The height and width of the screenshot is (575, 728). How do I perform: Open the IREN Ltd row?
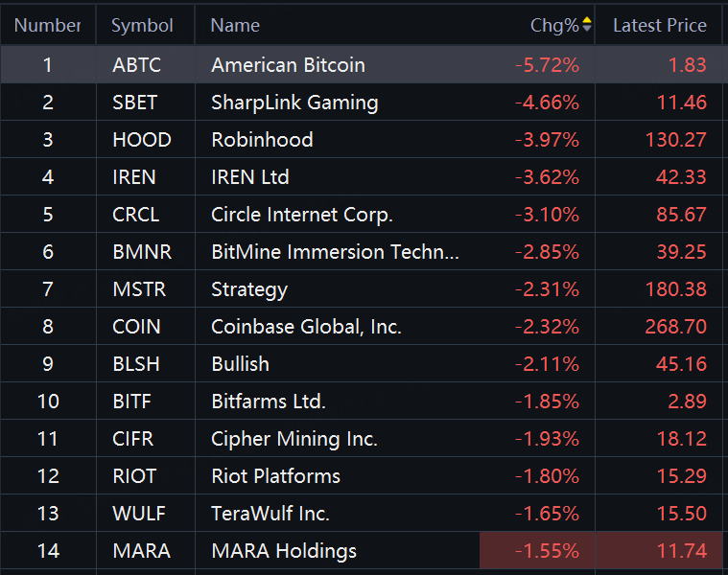click(x=249, y=177)
